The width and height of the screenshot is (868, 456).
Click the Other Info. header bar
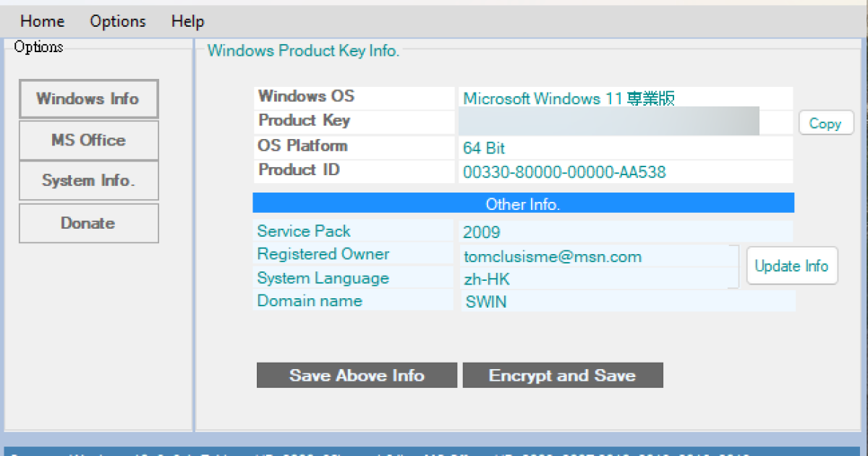pyautogui.click(x=522, y=203)
